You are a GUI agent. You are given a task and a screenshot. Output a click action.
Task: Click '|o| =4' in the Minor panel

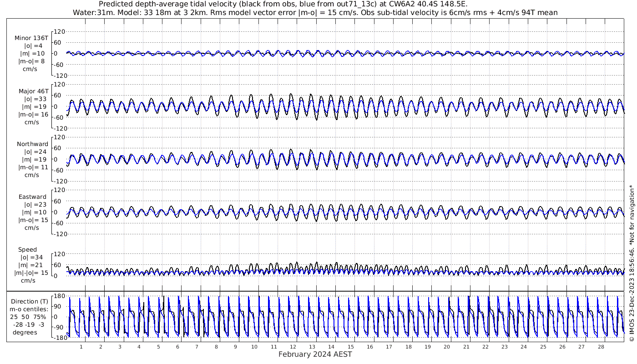(33, 46)
